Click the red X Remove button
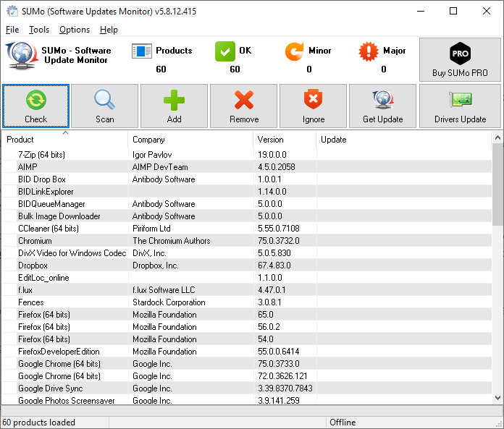This screenshot has width=504, height=429. (243, 106)
